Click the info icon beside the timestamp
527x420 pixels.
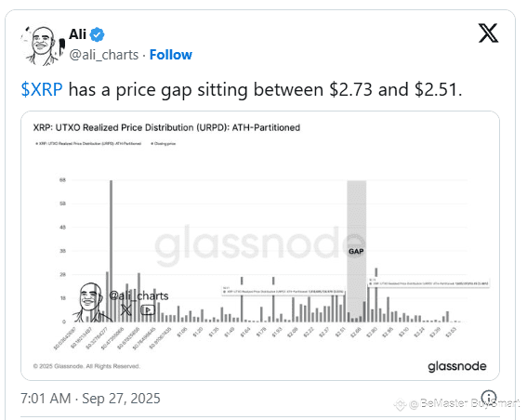click(489, 397)
